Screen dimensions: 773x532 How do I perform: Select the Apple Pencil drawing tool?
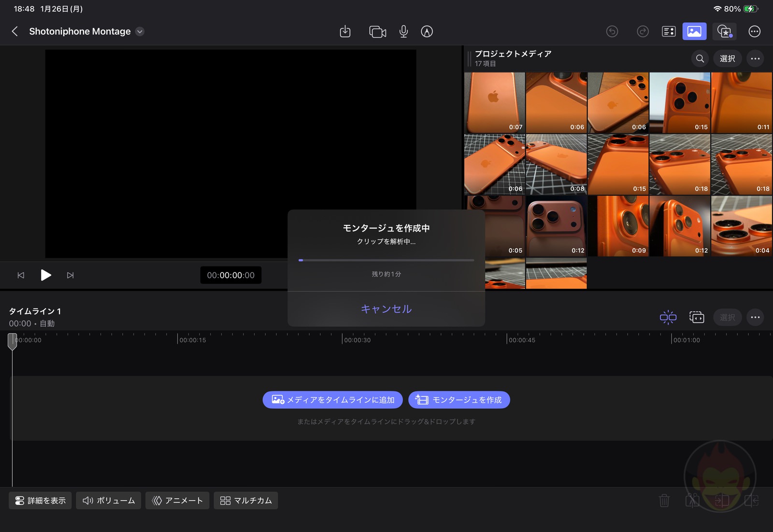pos(427,31)
